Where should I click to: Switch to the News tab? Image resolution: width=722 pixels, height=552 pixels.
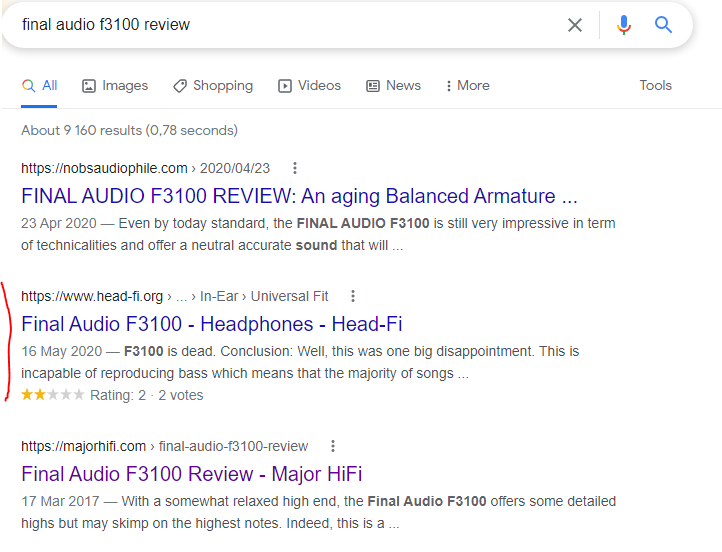(x=394, y=86)
